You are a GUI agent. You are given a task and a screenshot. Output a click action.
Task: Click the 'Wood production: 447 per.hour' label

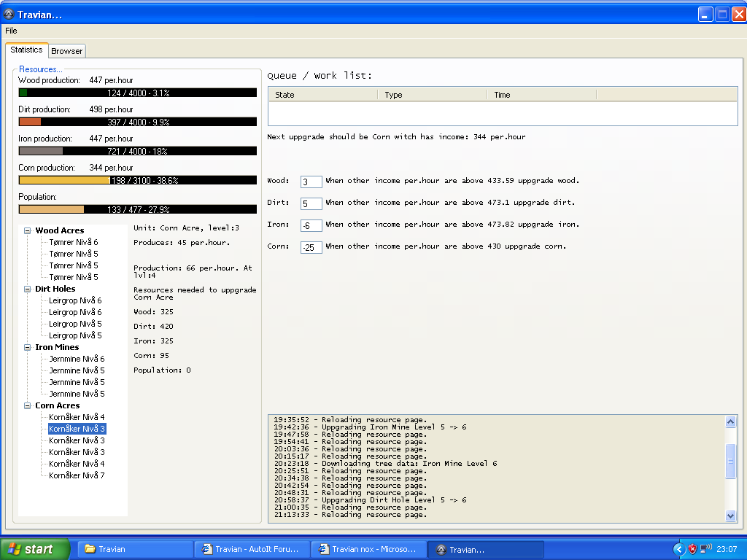point(76,80)
